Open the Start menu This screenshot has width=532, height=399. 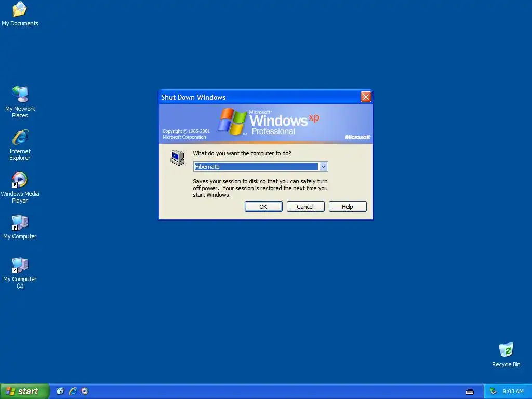[x=25, y=391]
